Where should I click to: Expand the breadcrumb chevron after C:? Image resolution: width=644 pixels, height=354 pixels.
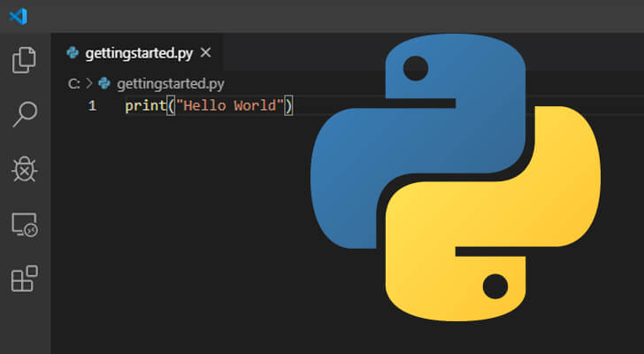[x=89, y=83]
